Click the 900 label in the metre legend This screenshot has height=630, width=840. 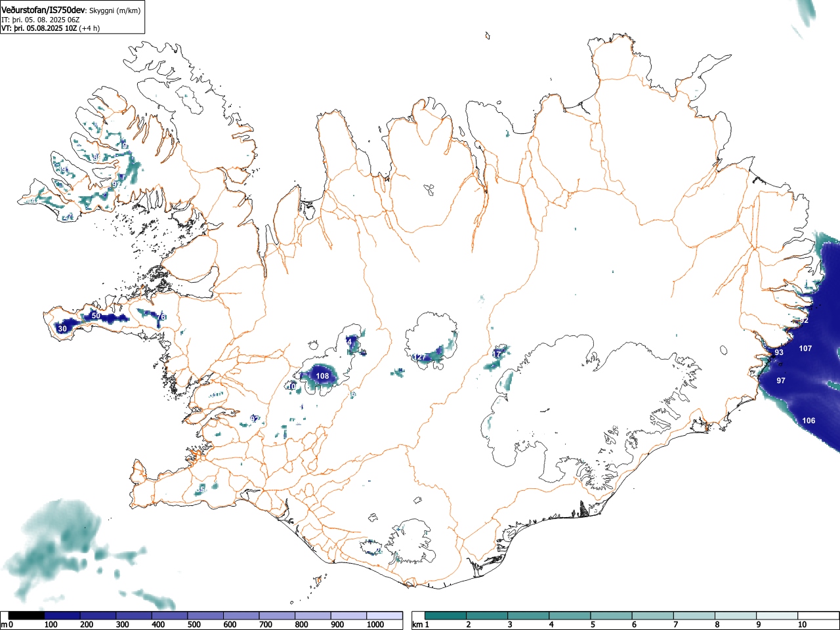337,625
